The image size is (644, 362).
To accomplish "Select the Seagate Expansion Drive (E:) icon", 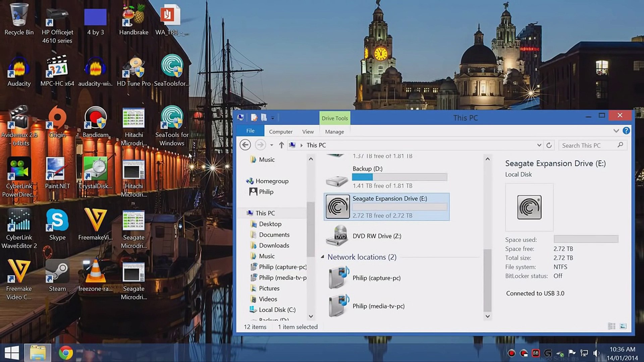I will pos(337,207).
